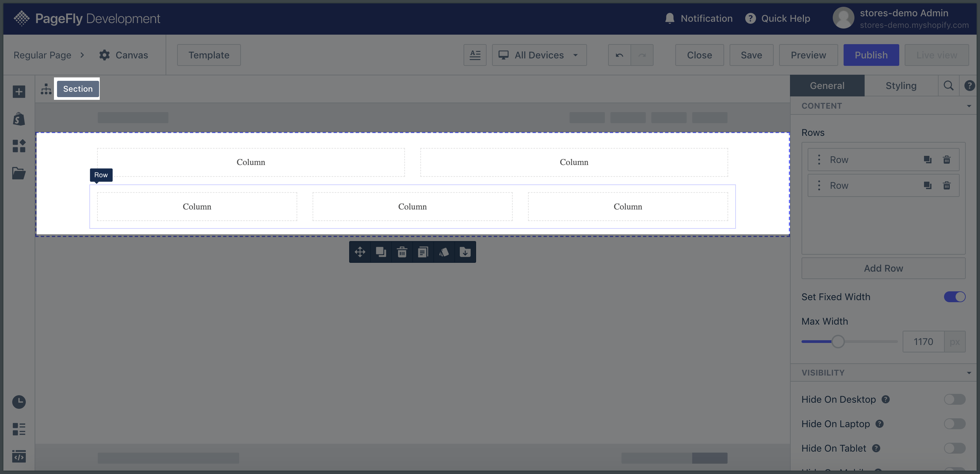Duplicate the section from floating toolbar
This screenshot has height=474, width=980.
381,252
